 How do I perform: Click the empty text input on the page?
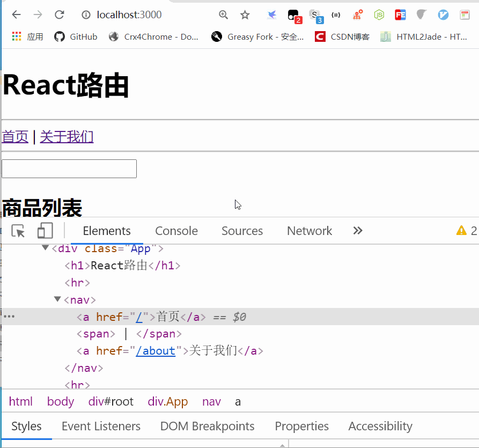pos(69,168)
